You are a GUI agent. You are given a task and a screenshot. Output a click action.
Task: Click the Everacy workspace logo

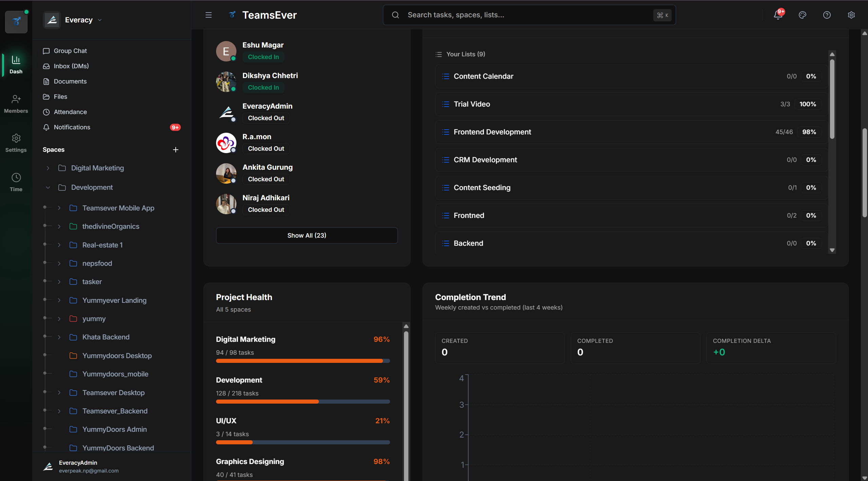pyautogui.click(x=52, y=20)
